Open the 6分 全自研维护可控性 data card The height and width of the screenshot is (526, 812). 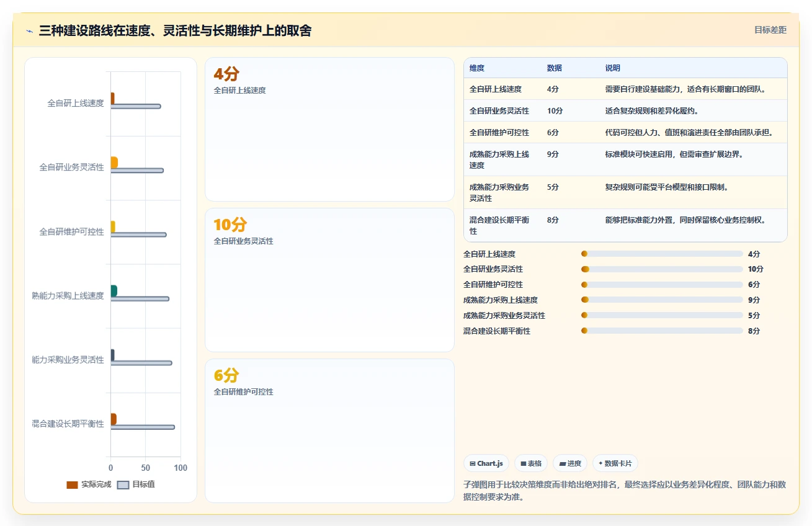coord(329,430)
